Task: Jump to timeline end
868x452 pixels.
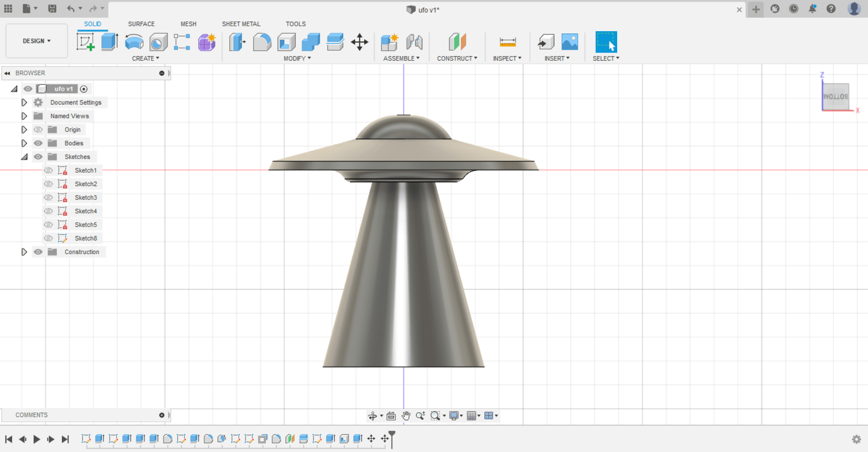Action: pyautogui.click(x=65, y=439)
